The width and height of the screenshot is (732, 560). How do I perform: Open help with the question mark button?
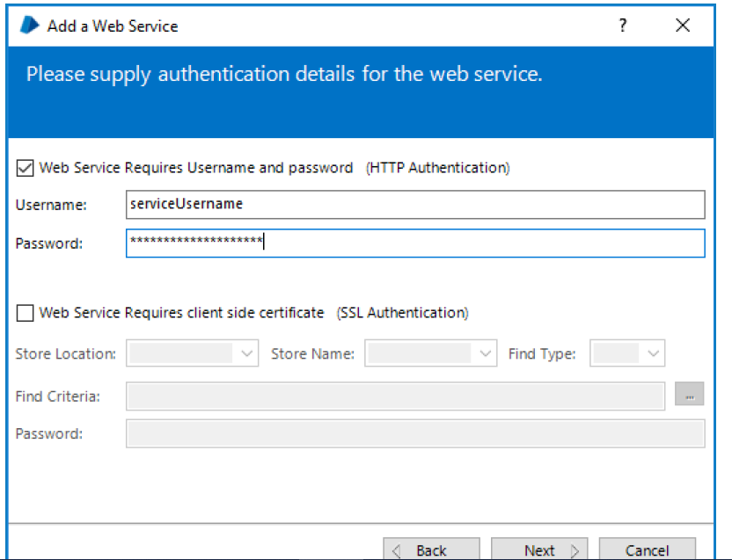[x=623, y=25]
